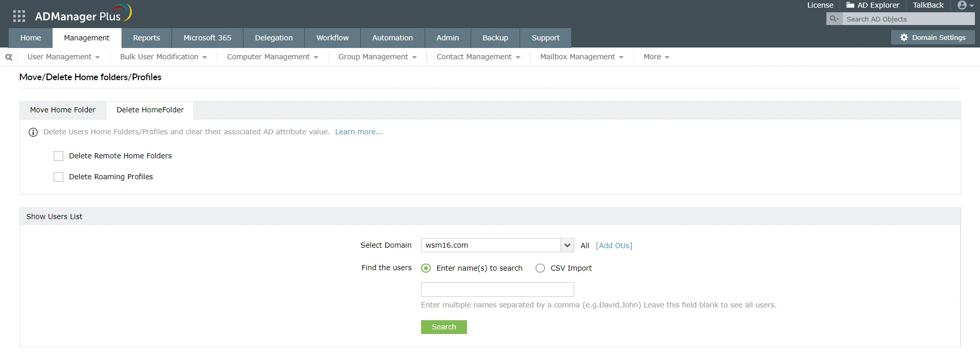Open the Workflow tab
This screenshot has width=980, height=359.
[x=332, y=38]
